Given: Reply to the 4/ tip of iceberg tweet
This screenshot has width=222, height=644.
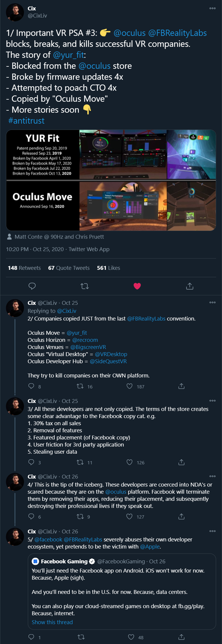Looking at the screenshot, I should pos(31,517).
